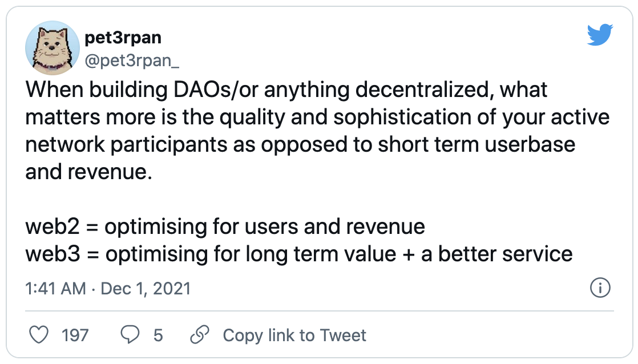Open the info circle icon

(x=600, y=288)
